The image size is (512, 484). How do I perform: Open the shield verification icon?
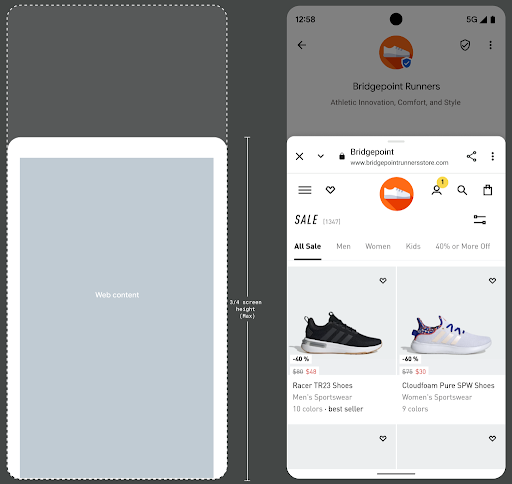pos(465,45)
